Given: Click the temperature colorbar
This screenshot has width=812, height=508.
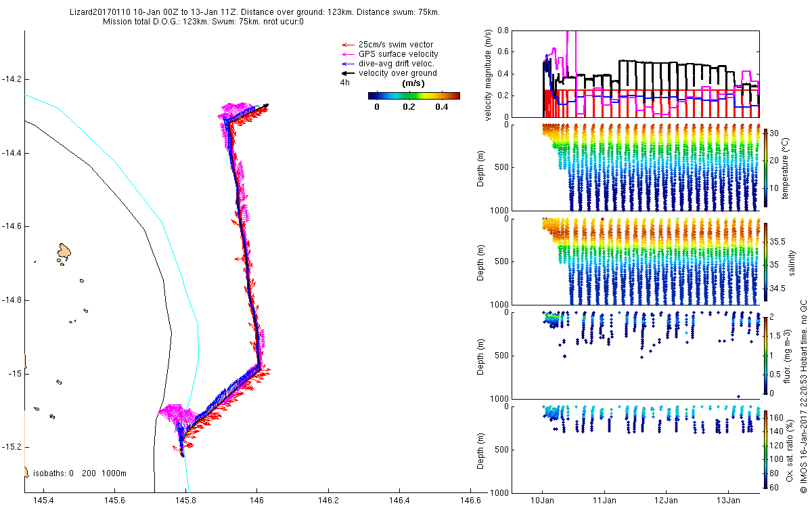Looking at the screenshot, I should click(x=766, y=167).
